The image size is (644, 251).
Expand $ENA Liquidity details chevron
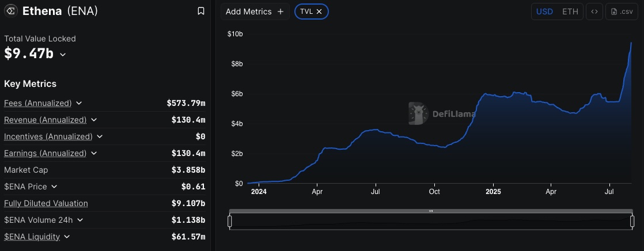[67, 237]
